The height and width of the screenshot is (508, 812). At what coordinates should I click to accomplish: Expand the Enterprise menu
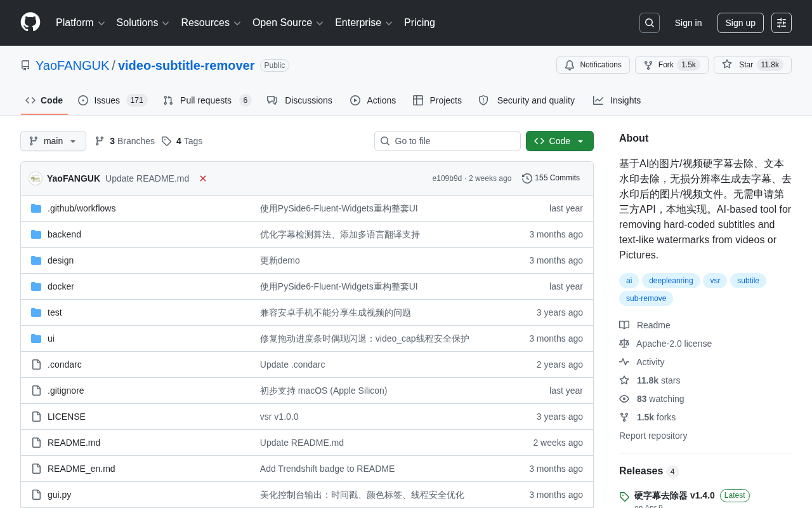pyautogui.click(x=363, y=23)
